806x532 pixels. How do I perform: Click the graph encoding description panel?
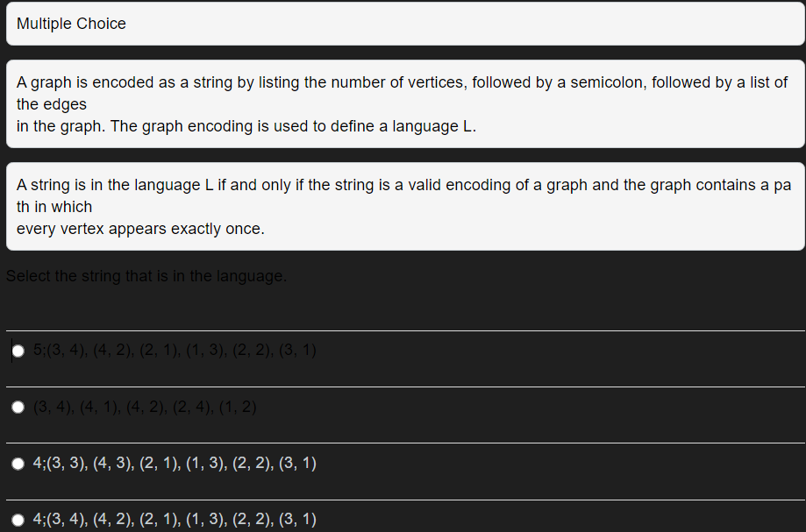(403, 104)
